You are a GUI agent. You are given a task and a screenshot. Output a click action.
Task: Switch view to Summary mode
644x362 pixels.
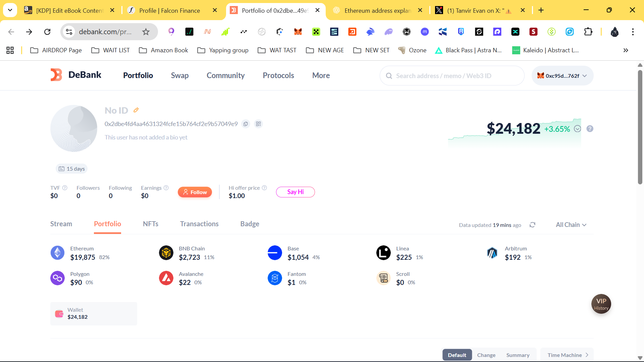point(518,355)
